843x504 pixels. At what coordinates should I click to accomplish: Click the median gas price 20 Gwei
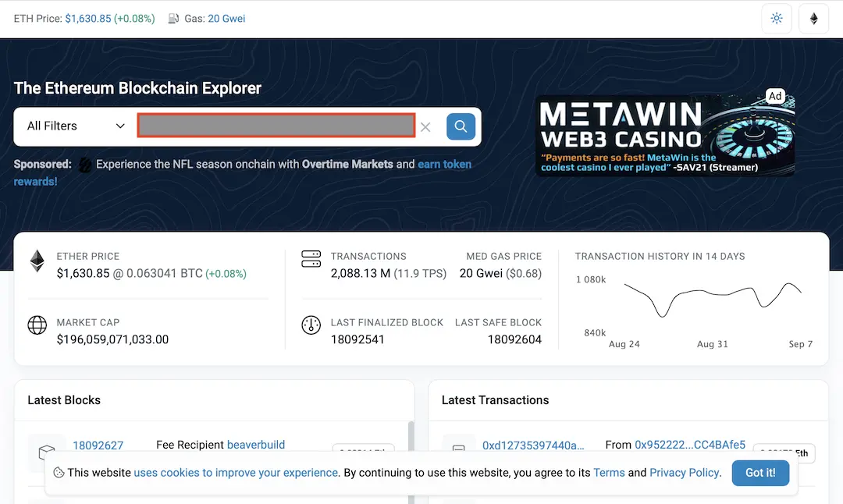pos(481,274)
